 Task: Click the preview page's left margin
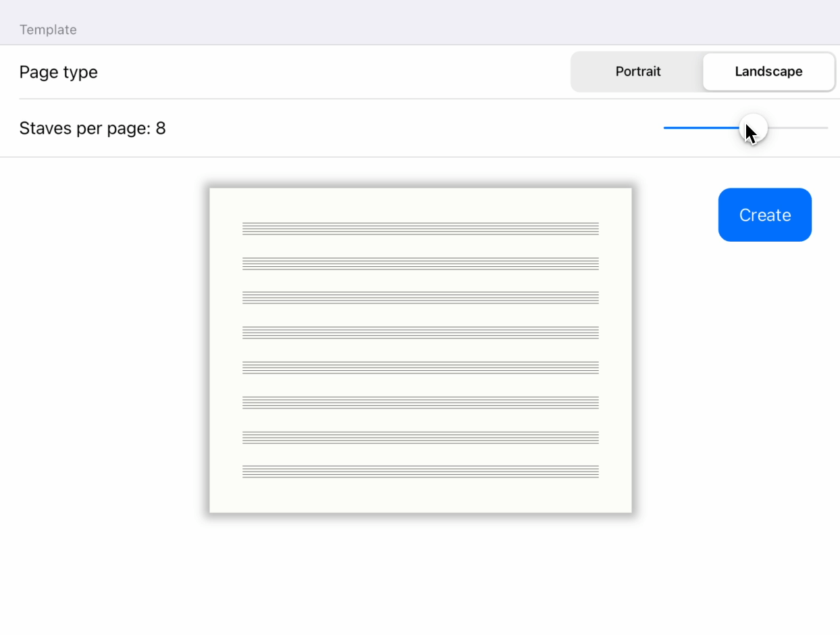point(226,350)
